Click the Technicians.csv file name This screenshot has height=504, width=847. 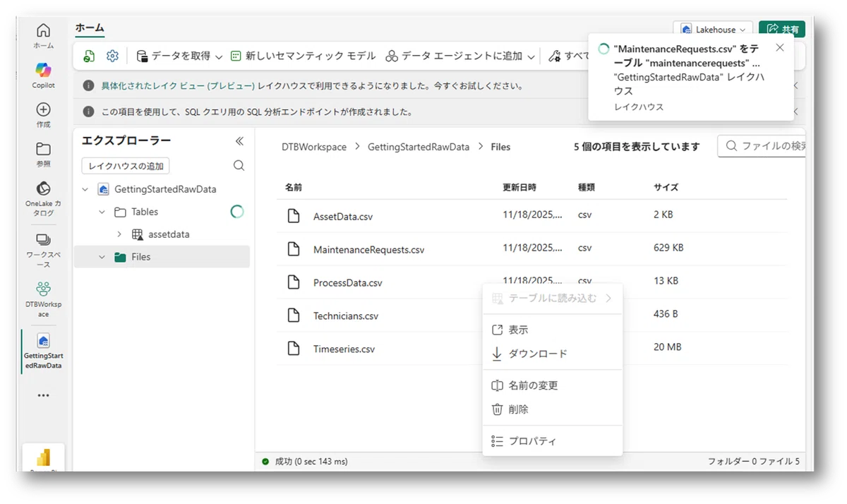click(x=346, y=316)
